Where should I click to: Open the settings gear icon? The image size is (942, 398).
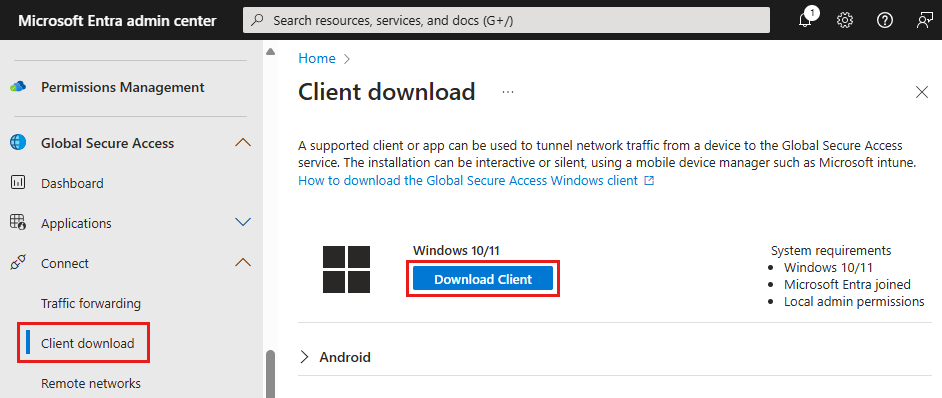click(x=845, y=20)
